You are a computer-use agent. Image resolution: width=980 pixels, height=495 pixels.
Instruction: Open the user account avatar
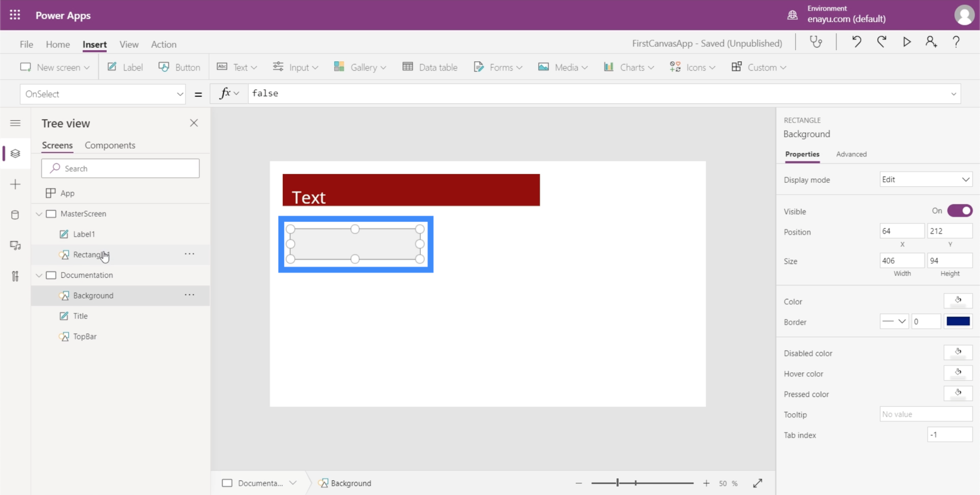point(964,15)
